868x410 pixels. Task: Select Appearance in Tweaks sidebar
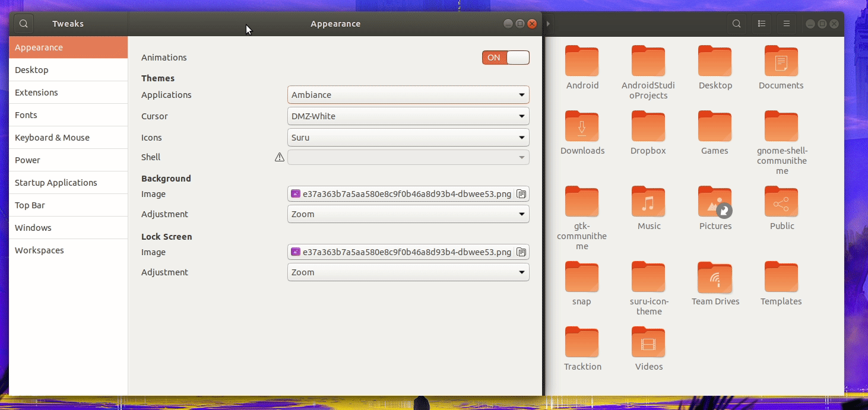pyautogui.click(x=68, y=47)
